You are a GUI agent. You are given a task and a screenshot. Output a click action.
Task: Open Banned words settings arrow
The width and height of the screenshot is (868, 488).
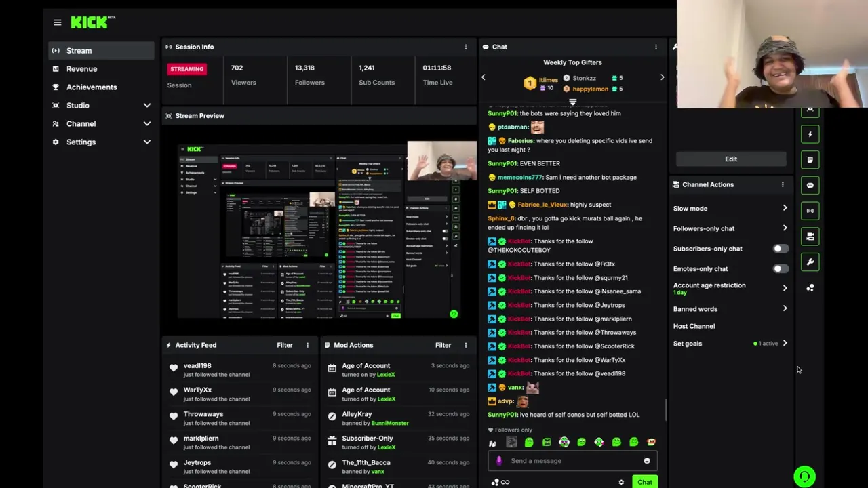point(785,308)
